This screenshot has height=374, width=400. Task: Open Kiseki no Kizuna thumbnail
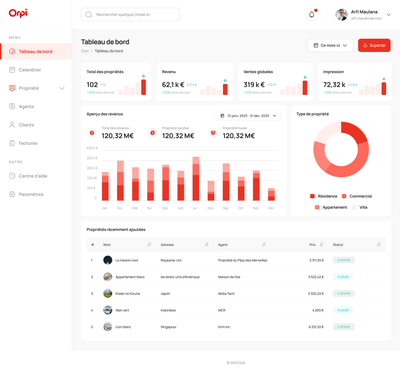107,293
